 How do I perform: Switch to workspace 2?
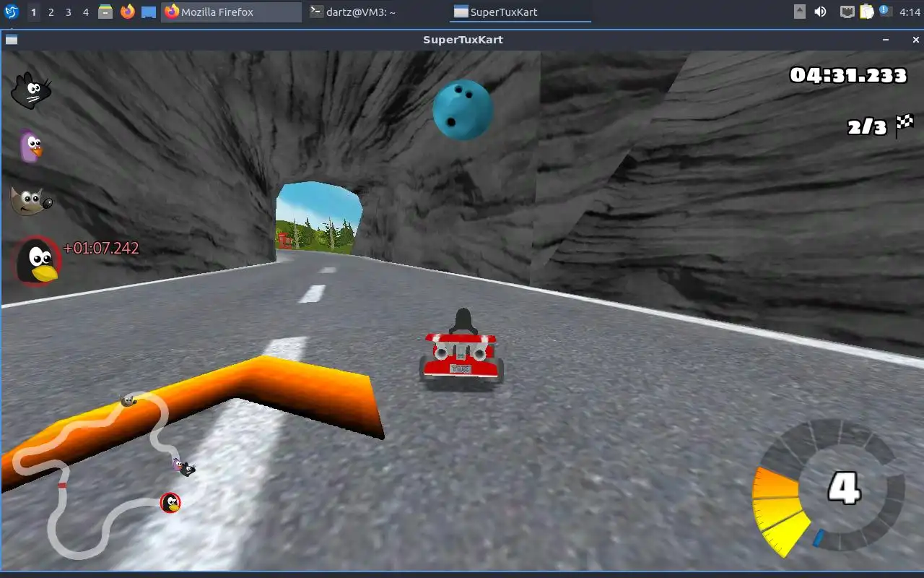(51, 12)
